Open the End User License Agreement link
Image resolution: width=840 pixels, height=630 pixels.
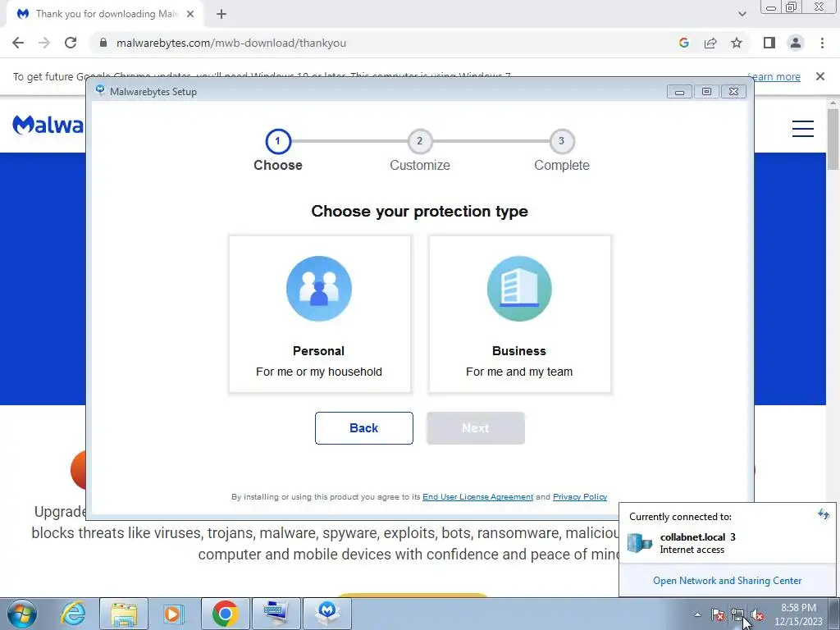(x=478, y=496)
